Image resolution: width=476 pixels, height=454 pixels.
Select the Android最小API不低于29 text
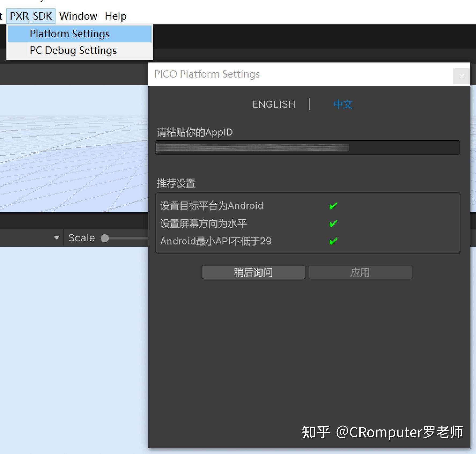point(216,241)
